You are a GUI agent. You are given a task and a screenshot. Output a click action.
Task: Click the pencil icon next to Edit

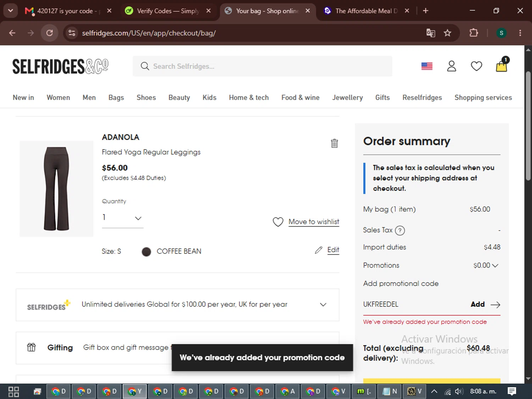(x=318, y=250)
